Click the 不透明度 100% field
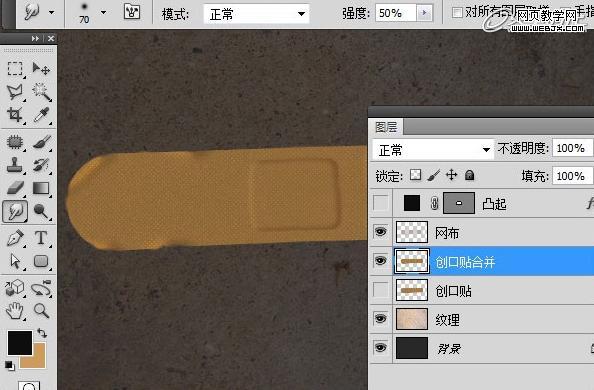594x390 pixels. (x=573, y=148)
